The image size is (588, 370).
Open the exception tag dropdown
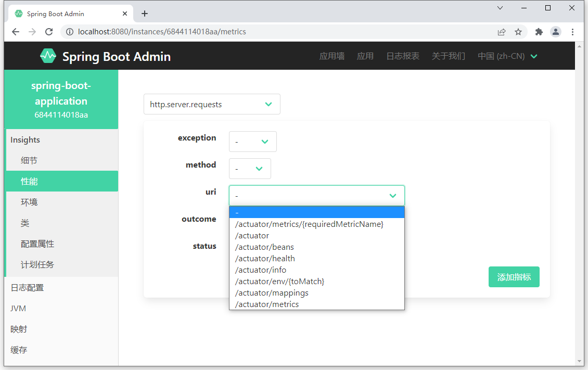click(252, 142)
